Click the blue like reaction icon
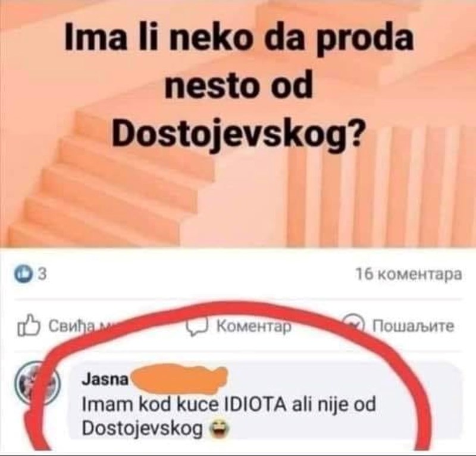This screenshot has width=476, height=456. (x=23, y=274)
